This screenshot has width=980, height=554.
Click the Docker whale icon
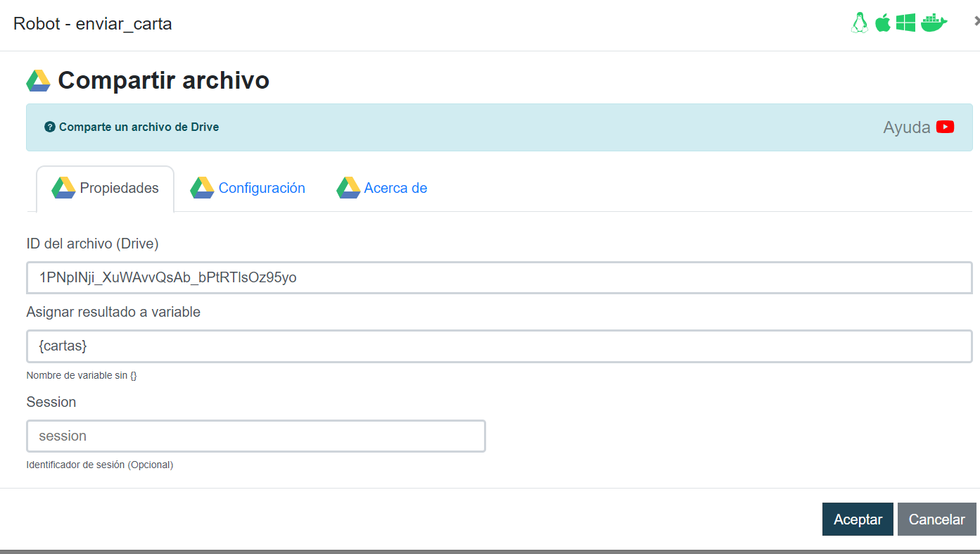click(934, 23)
